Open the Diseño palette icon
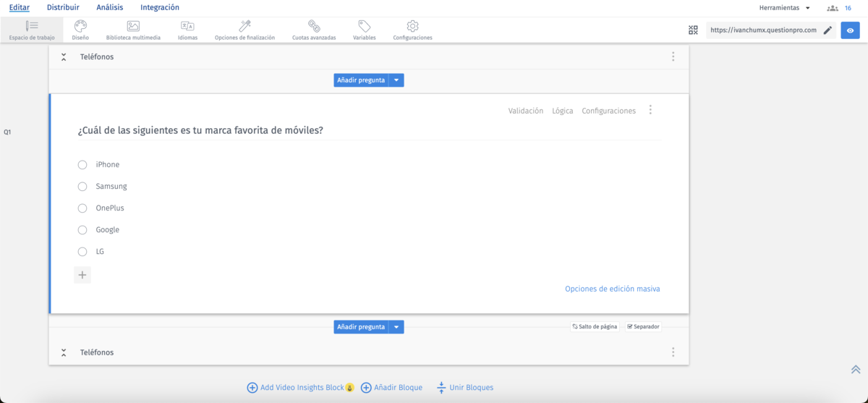The height and width of the screenshot is (403, 868). coord(80,26)
